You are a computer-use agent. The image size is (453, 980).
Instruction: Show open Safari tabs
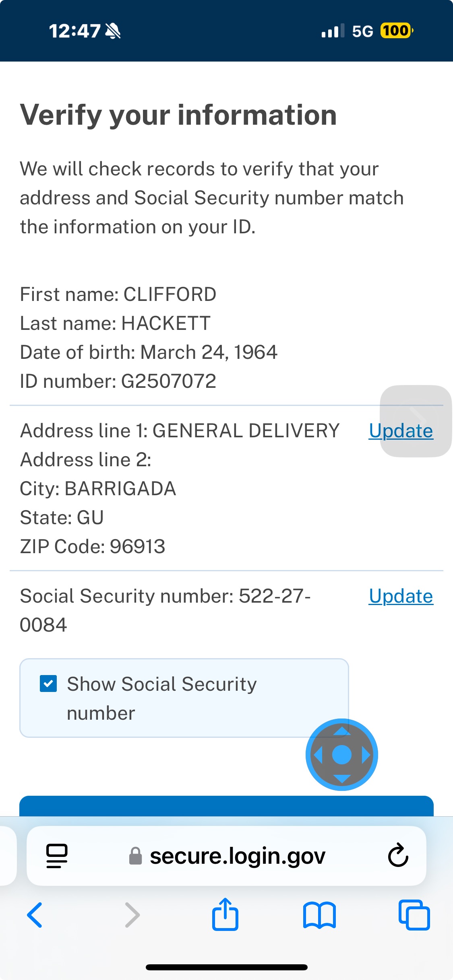414,915
